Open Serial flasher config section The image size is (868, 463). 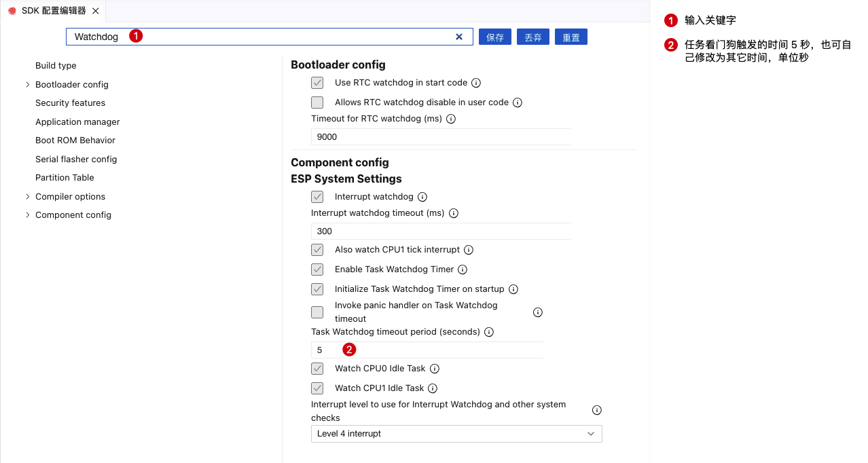click(x=76, y=160)
